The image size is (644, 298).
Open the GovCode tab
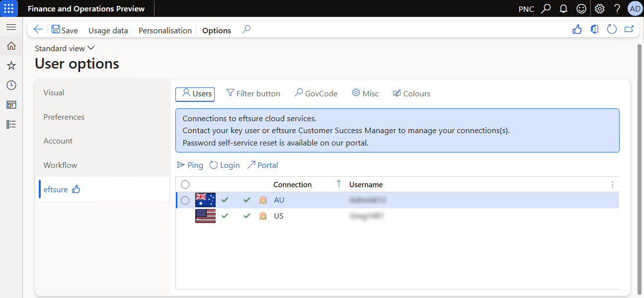[x=316, y=93]
